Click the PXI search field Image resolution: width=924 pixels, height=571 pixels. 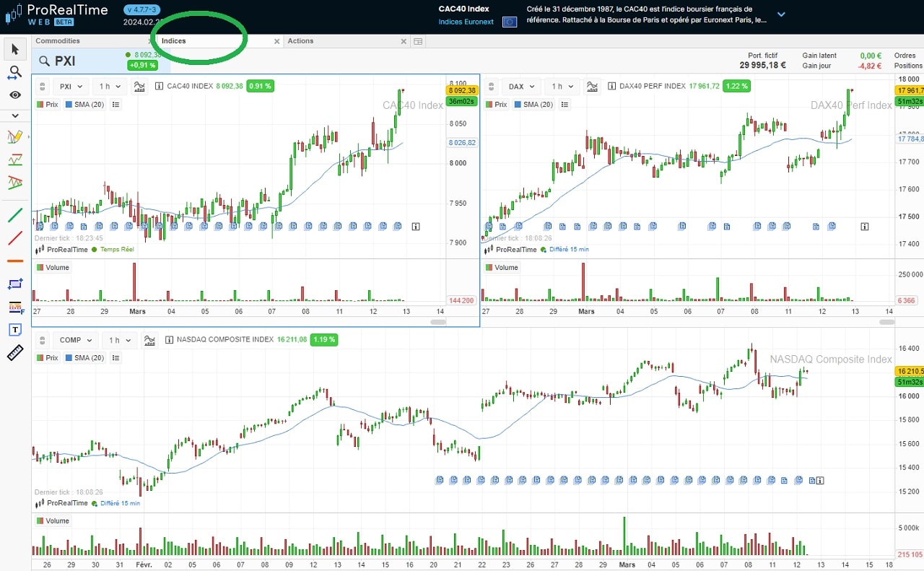coord(79,61)
